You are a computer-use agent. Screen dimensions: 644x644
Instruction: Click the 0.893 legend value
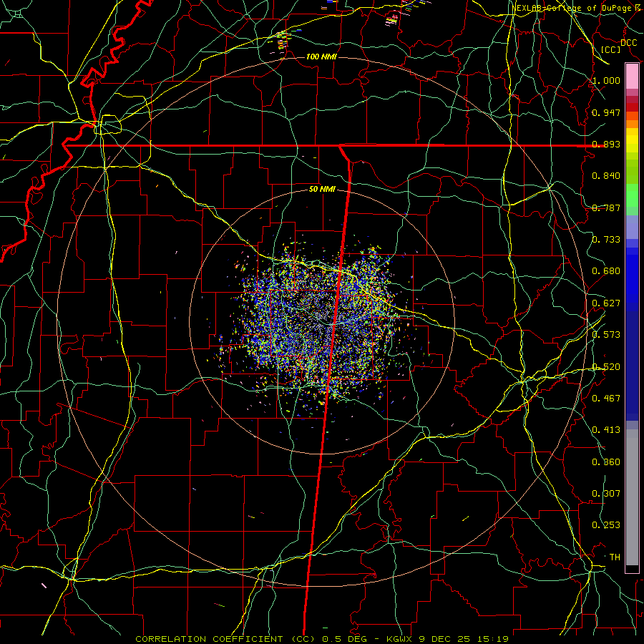(x=606, y=144)
